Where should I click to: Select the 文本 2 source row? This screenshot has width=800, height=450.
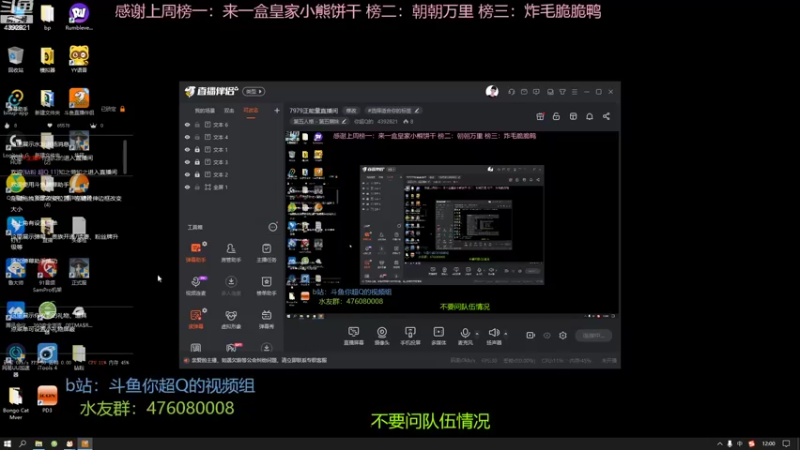(x=232, y=174)
